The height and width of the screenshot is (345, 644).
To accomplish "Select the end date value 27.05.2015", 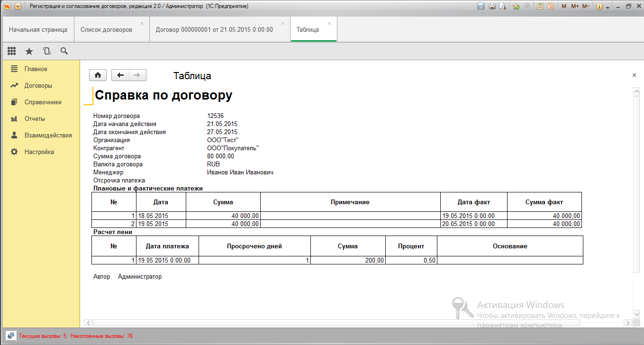I will click(222, 132).
